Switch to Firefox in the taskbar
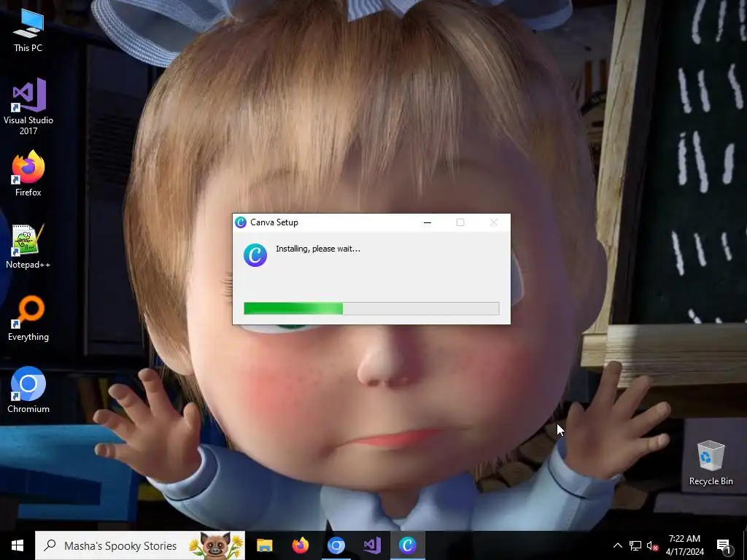The height and width of the screenshot is (560, 747). pyautogui.click(x=300, y=545)
